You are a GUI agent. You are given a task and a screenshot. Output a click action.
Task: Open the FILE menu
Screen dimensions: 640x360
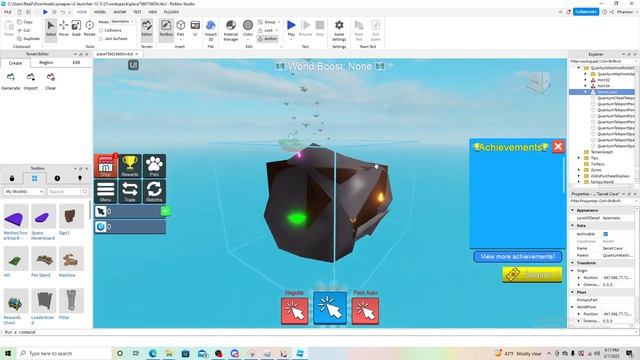tap(8, 12)
